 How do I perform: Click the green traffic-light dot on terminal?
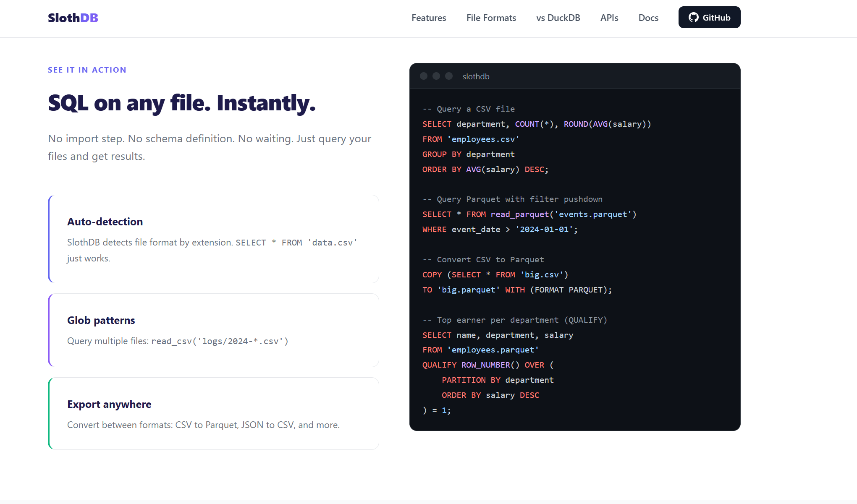tap(448, 76)
